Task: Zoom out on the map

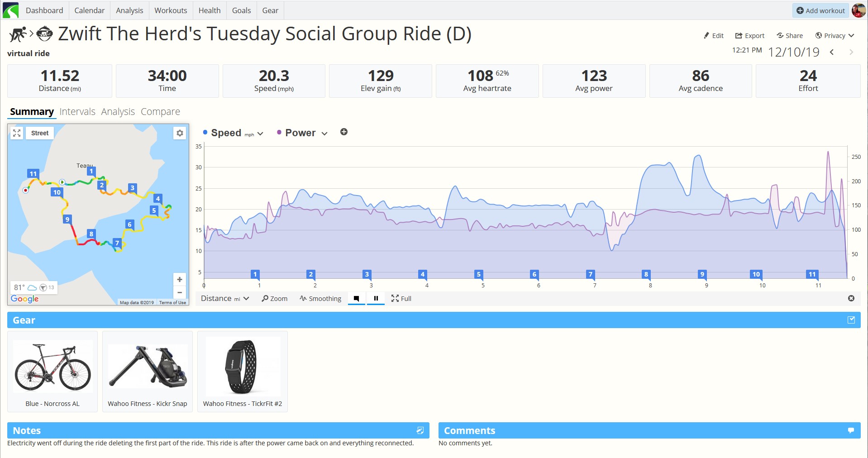Action: coord(180,292)
